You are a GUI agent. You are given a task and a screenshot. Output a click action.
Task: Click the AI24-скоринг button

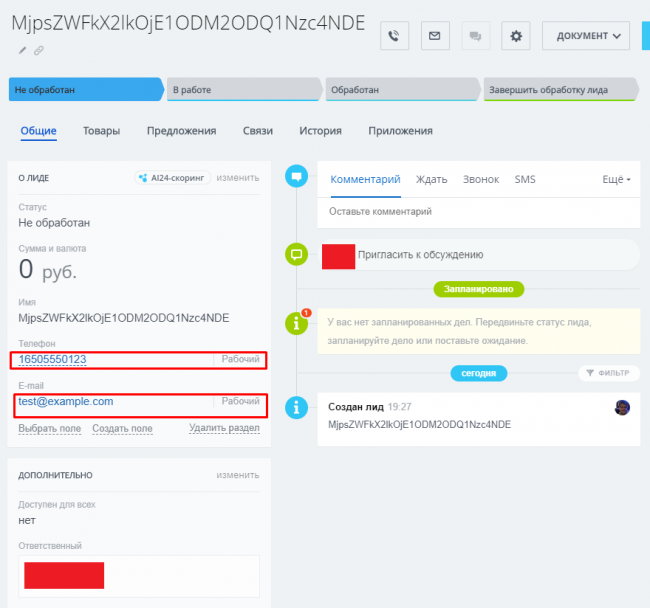pyautogui.click(x=172, y=178)
